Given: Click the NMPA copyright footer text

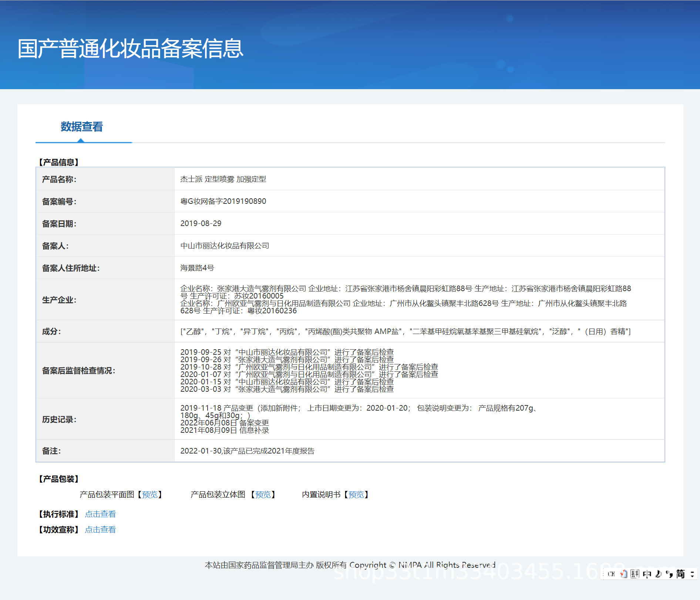Looking at the screenshot, I should coord(350,565).
